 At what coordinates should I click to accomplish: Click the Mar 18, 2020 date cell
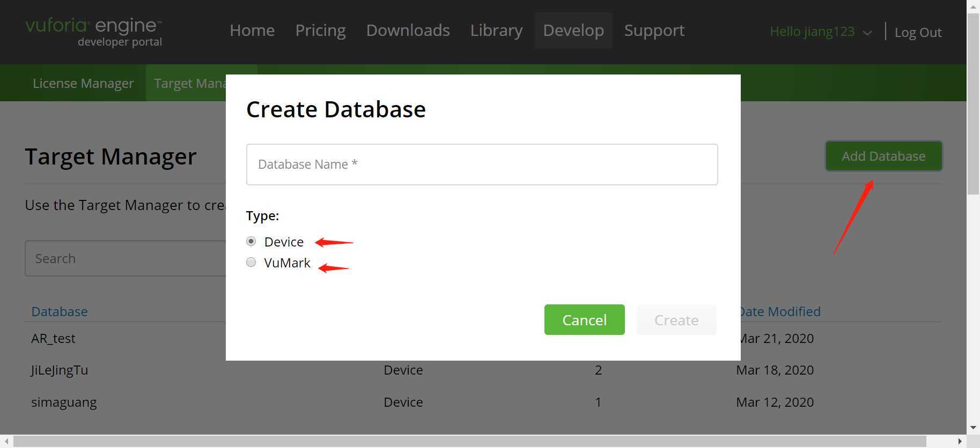click(775, 370)
